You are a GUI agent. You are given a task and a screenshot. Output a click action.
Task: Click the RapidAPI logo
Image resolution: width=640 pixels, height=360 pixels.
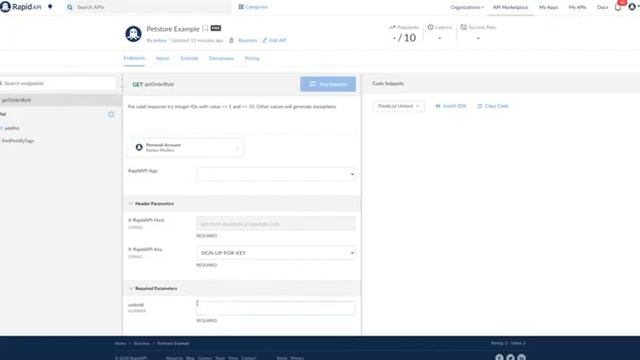coord(21,7)
